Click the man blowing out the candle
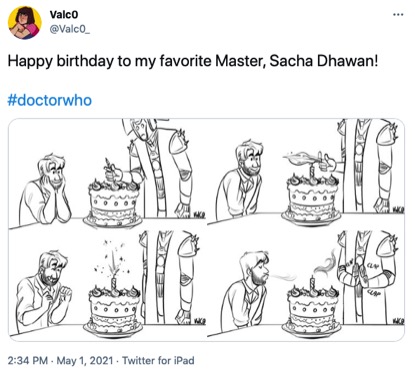This screenshot has width=415, height=371. tap(244, 291)
